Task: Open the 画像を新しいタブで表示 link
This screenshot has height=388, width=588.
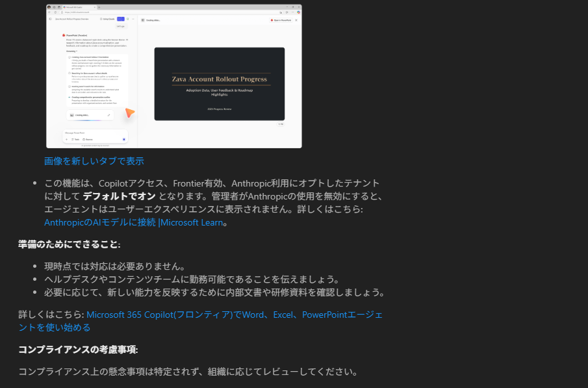Action: [x=94, y=161]
